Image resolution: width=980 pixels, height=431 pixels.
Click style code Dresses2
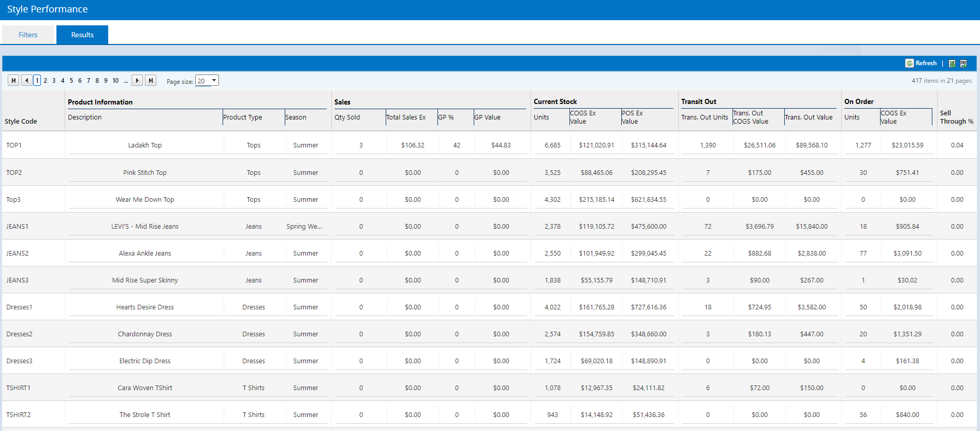[19, 334]
